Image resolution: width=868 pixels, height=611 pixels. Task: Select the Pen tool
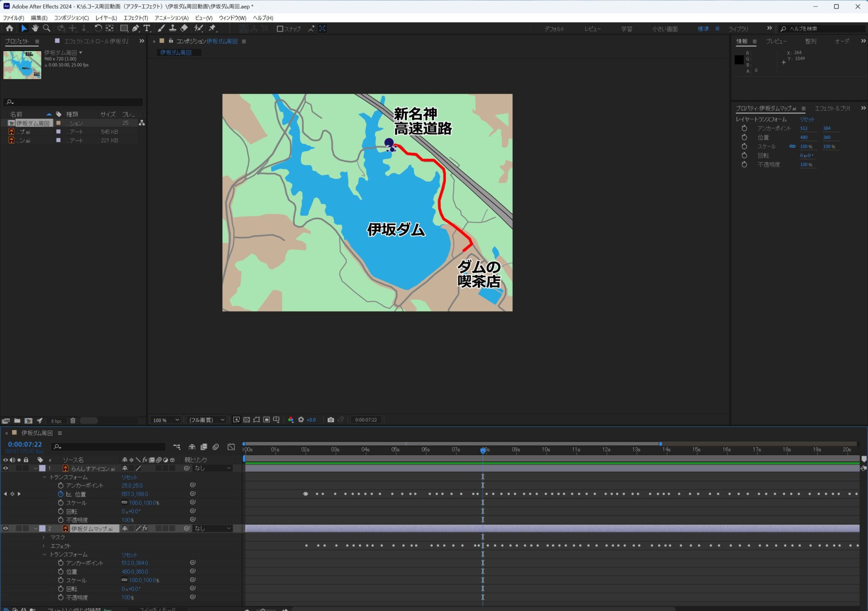coord(135,28)
